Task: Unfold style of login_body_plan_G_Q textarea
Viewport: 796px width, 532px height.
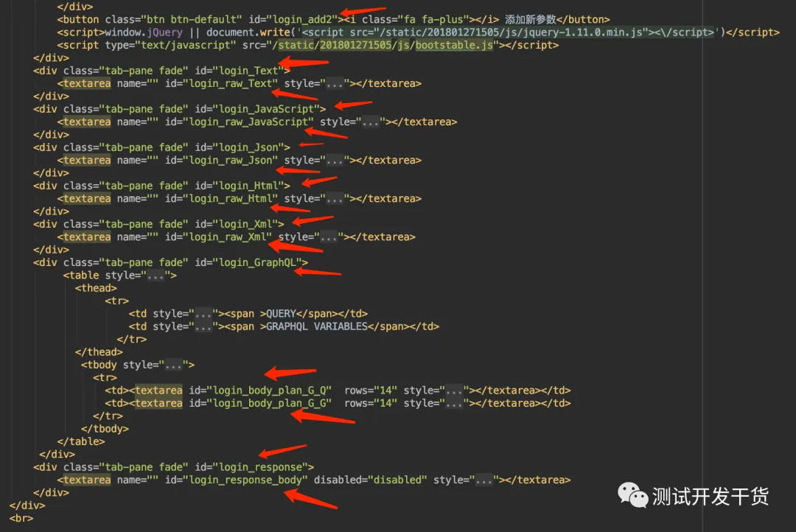Action: (x=454, y=391)
